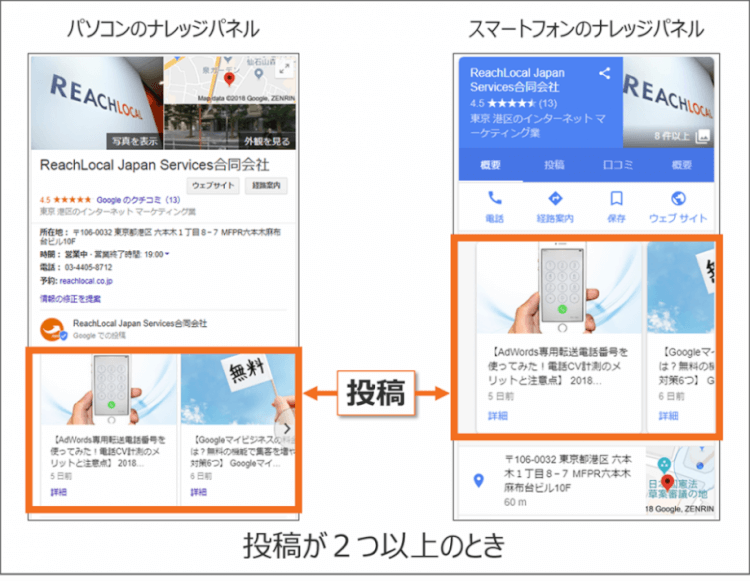This screenshot has height=581, width=750.
Task: Click the 〒106-0032 address text on smartphone
Action: 568,473
